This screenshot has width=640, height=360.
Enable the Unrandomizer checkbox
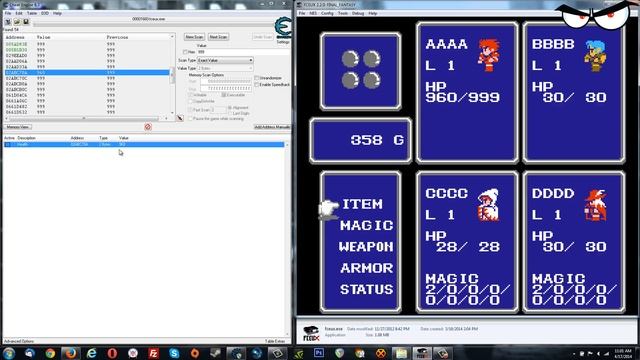click(256, 78)
